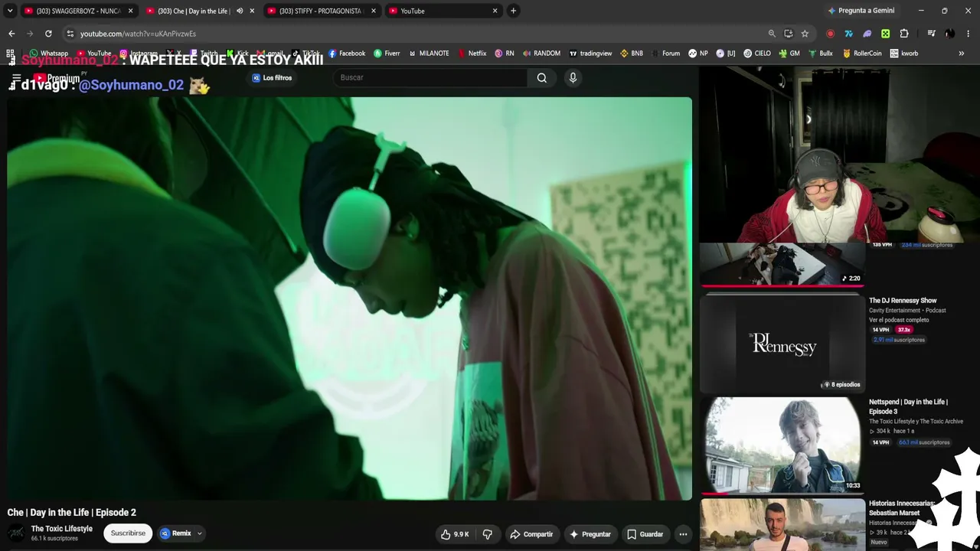Click the YouTube search magnifier button

click(x=542, y=77)
